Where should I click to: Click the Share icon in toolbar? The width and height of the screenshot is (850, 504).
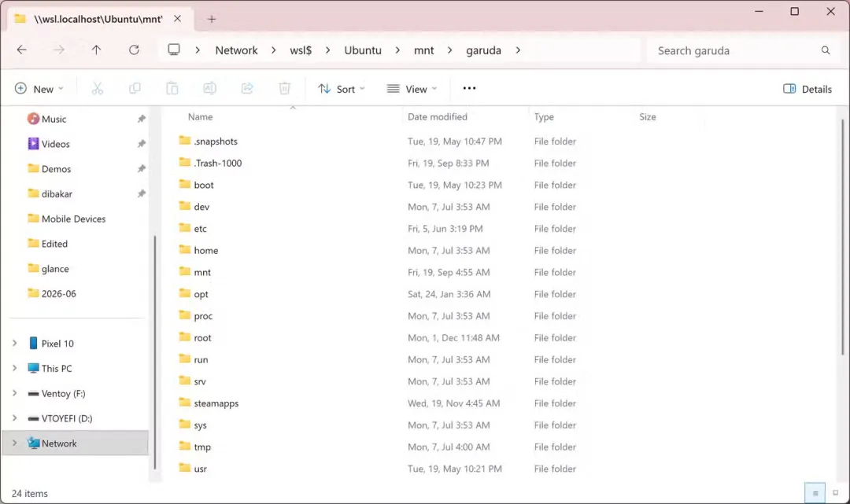[x=247, y=89]
